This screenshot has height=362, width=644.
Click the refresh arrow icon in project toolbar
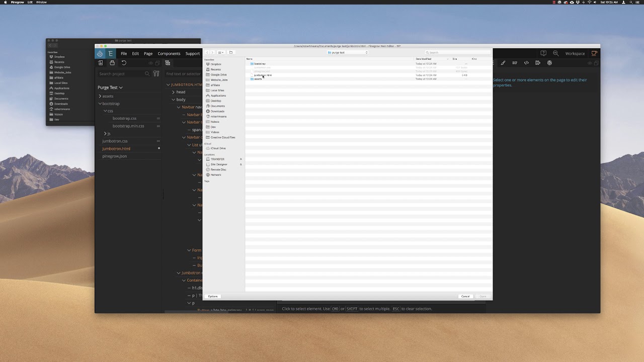(x=124, y=63)
